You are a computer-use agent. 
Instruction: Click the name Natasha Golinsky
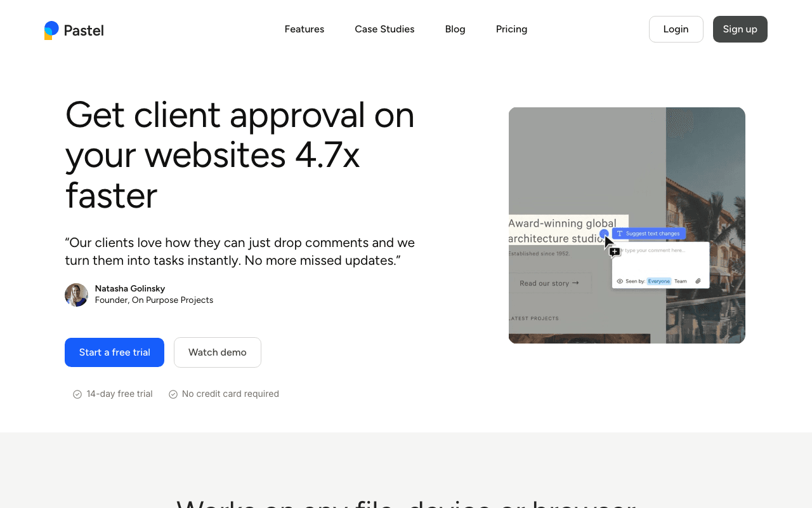click(130, 288)
